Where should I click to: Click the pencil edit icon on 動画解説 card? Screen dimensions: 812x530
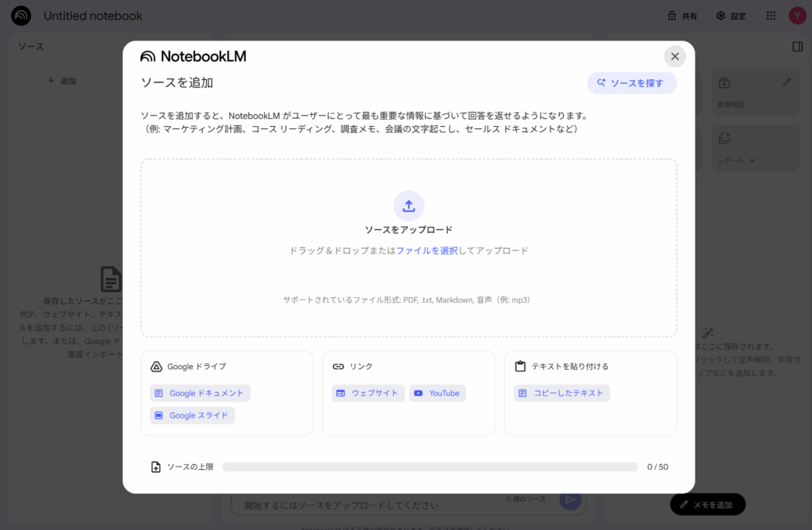(x=787, y=82)
